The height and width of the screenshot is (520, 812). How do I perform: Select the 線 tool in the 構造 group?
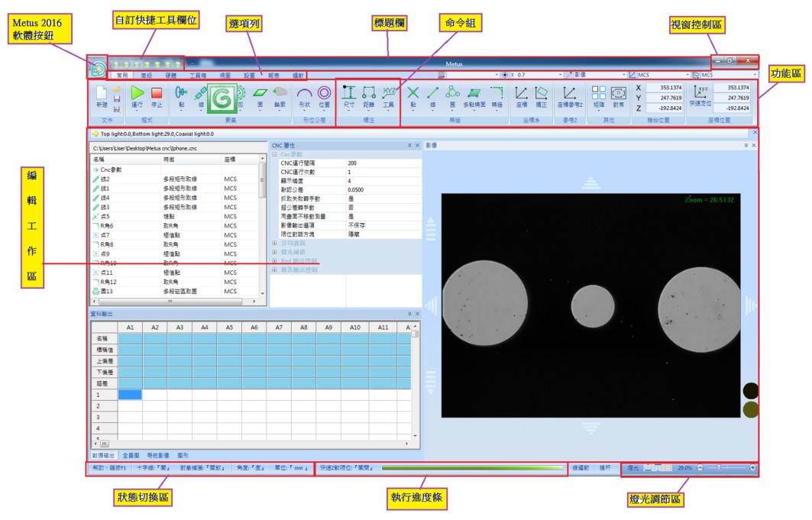432,97
